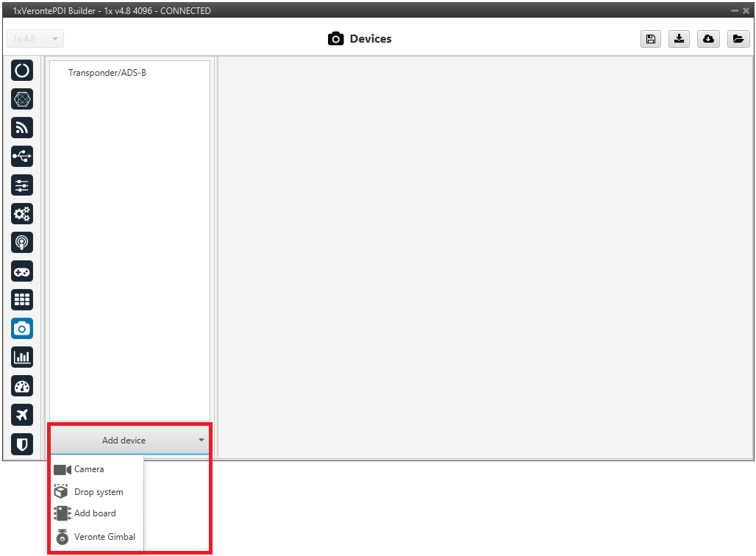The image size is (756, 556).
Task: Click the RSS-style signal sidebar icon
Action: coord(22,127)
